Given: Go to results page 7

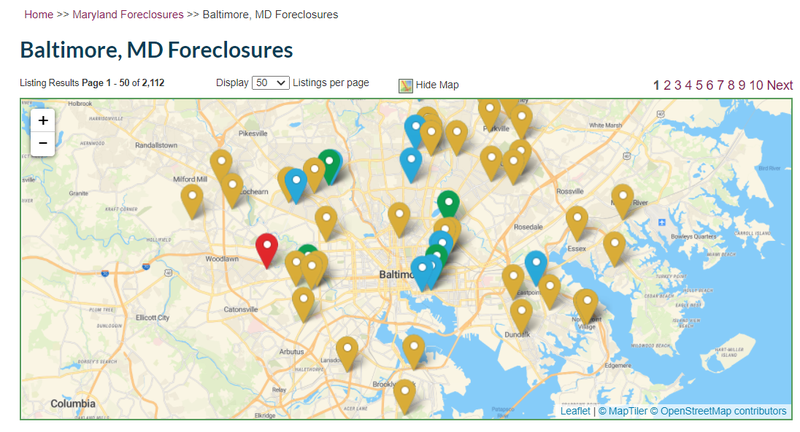Looking at the screenshot, I should 720,85.
